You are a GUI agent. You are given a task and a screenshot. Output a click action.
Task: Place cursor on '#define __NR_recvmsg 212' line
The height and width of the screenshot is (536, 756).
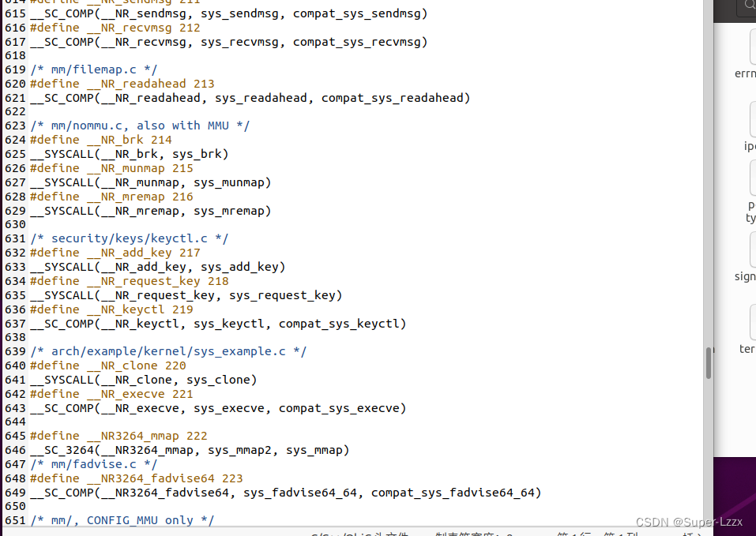click(115, 28)
